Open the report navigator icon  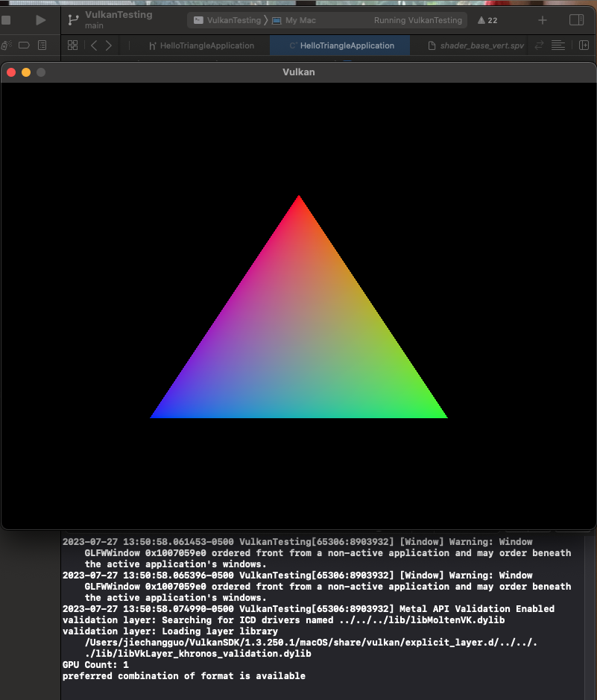tap(42, 45)
